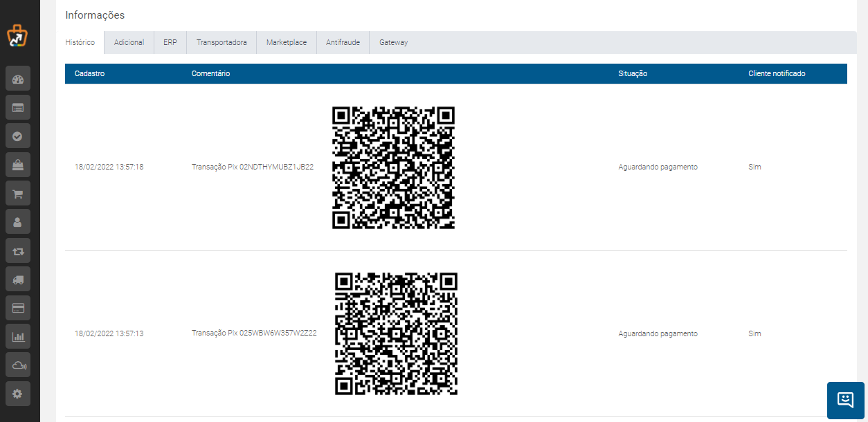
Task: Click Sim in the 13:57:18 row
Action: point(754,167)
